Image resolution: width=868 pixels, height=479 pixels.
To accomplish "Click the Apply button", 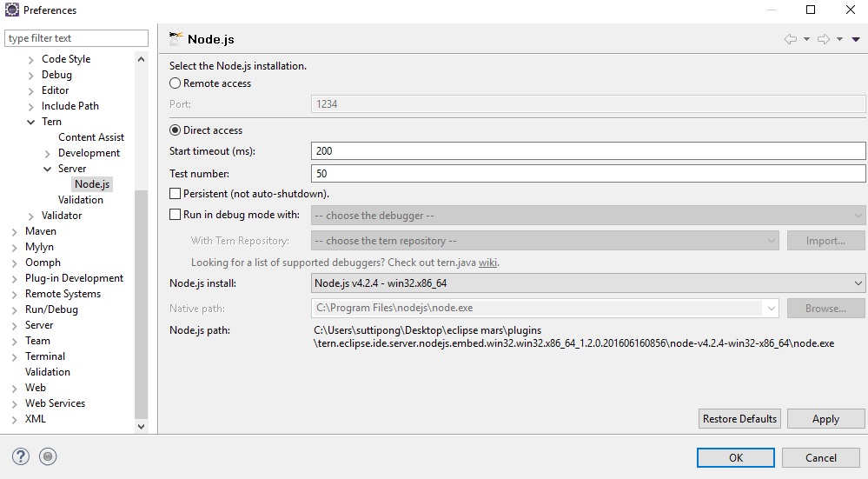I will (x=825, y=419).
